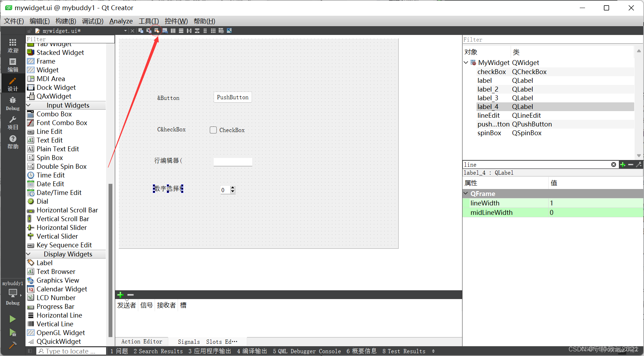
Task: Build project with hammer icon
Action: (x=13, y=345)
